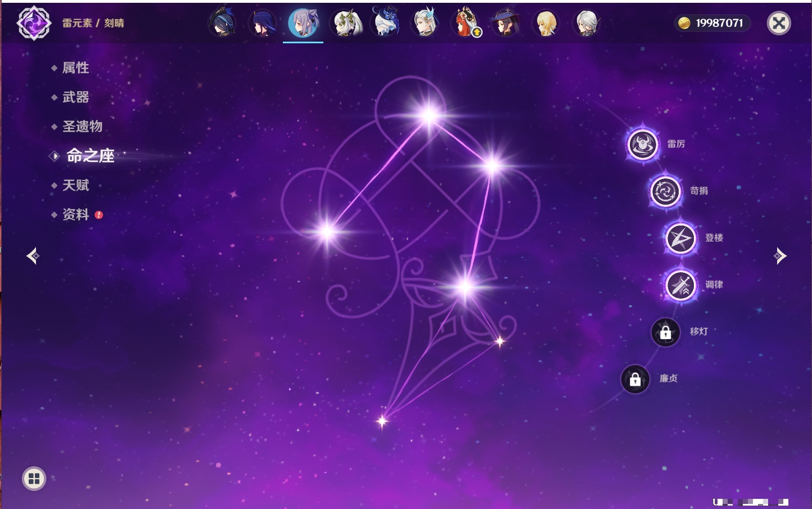812x509 pixels.
Task: View the 调律 constellation sword icon
Action: 680,285
